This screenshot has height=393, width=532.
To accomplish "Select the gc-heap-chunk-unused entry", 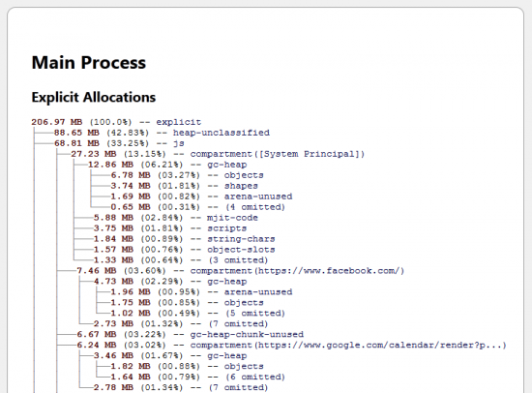I will [x=190, y=334].
